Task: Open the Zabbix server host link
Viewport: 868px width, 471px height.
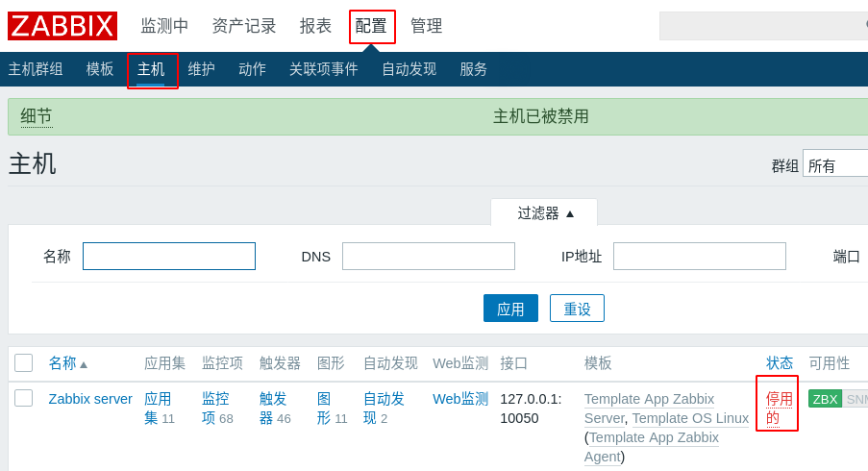Action: (x=90, y=399)
